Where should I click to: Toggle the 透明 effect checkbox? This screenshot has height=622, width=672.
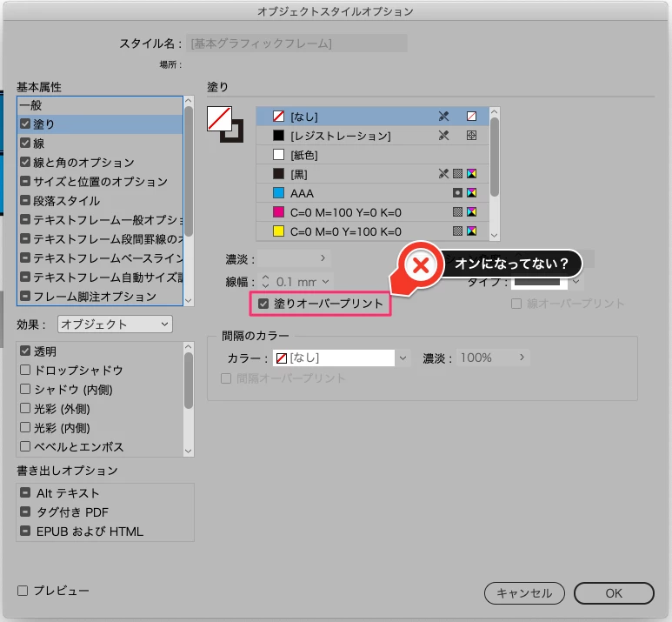click(x=25, y=351)
